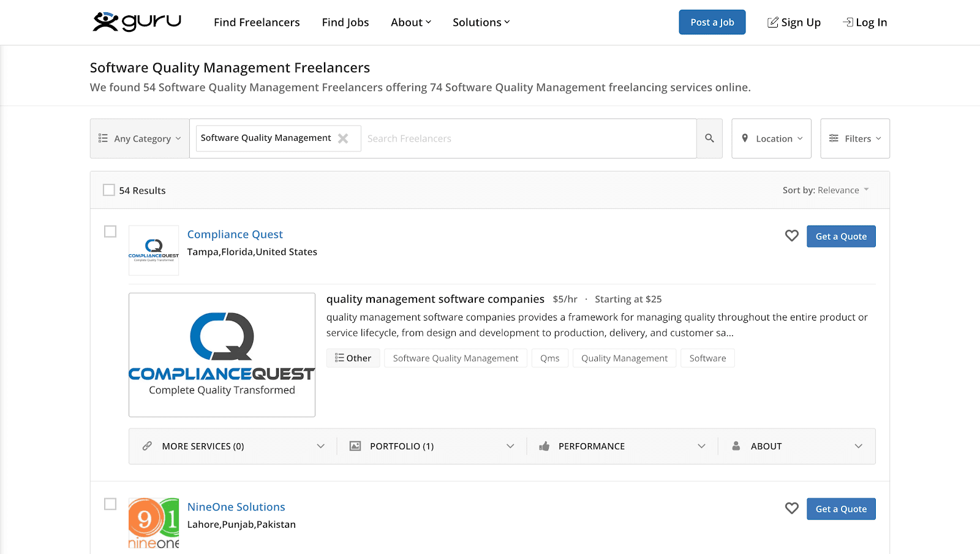The height and width of the screenshot is (554, 980).
Task: Open the Compliance Quest service thumbnail image
Action: [222, 355]
